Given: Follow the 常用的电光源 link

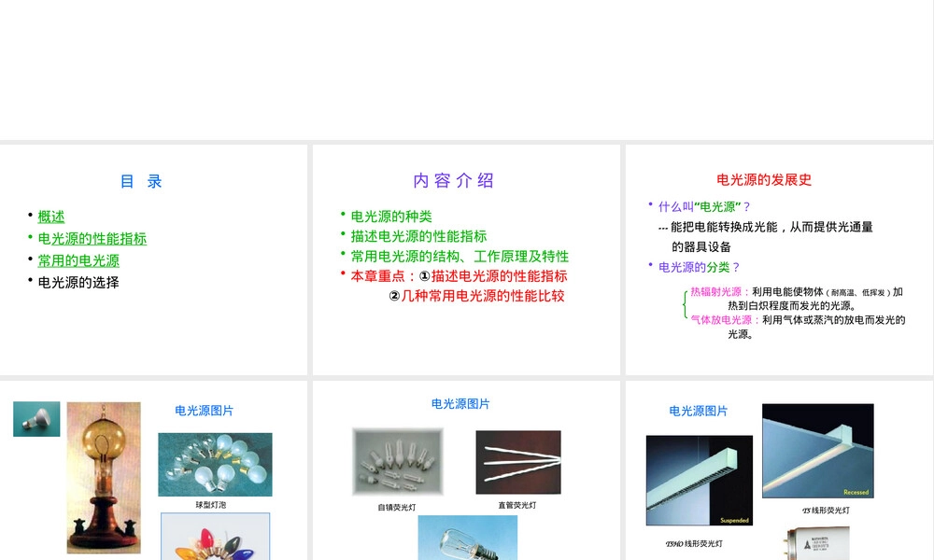Looking at the screenshot, I should tap(78, 260).
